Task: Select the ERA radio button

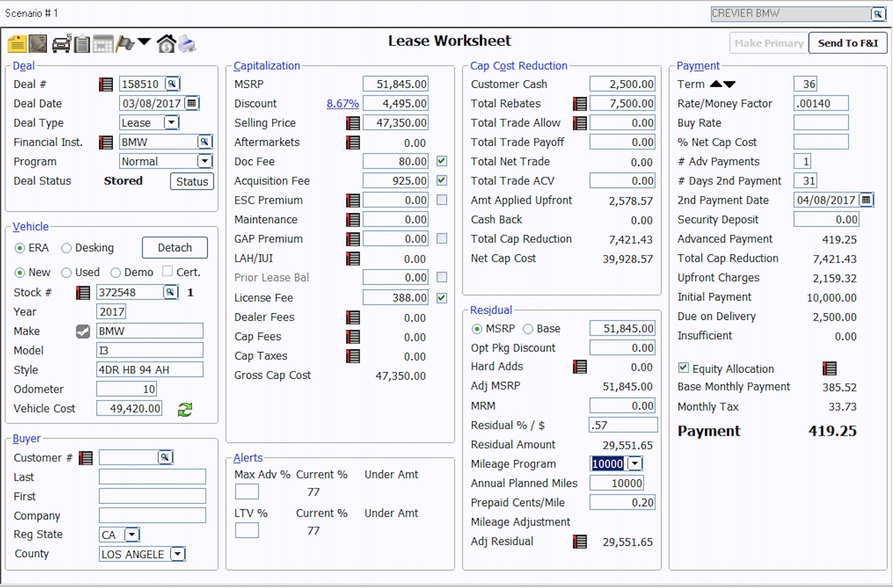Action: (x=20, y=248)
